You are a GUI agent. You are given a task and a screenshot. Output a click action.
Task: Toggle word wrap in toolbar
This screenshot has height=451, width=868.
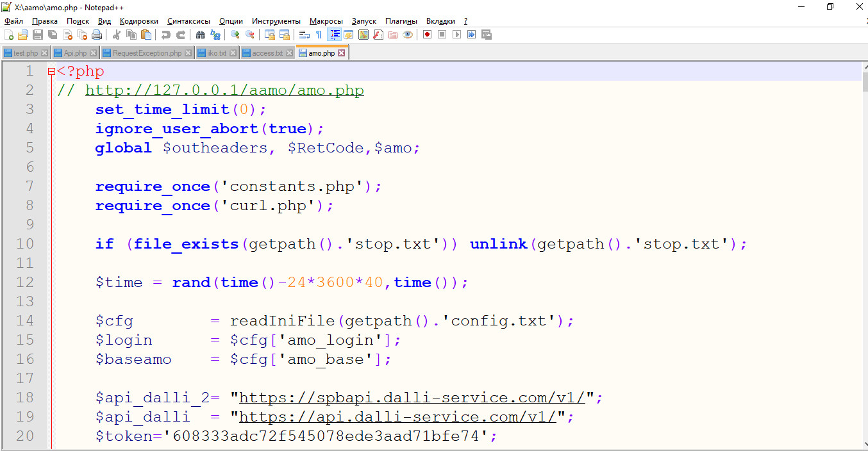305,35
